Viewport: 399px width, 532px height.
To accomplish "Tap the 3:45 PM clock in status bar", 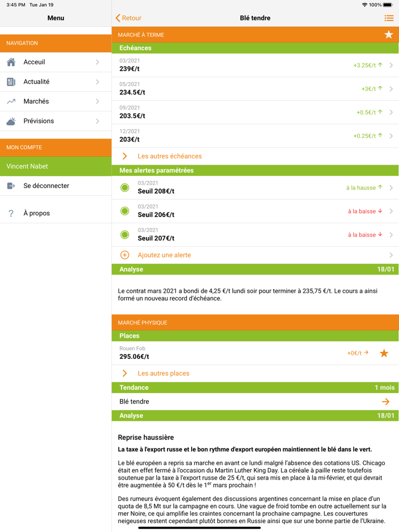I will click(x=15, y=5).
